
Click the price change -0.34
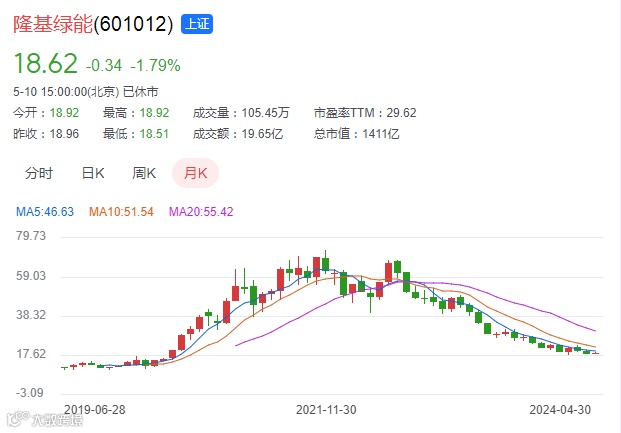coord(104,65)
